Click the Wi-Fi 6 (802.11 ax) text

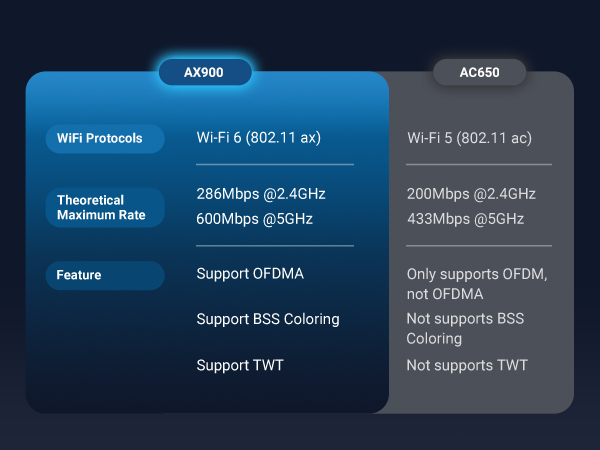click(259, 137)
